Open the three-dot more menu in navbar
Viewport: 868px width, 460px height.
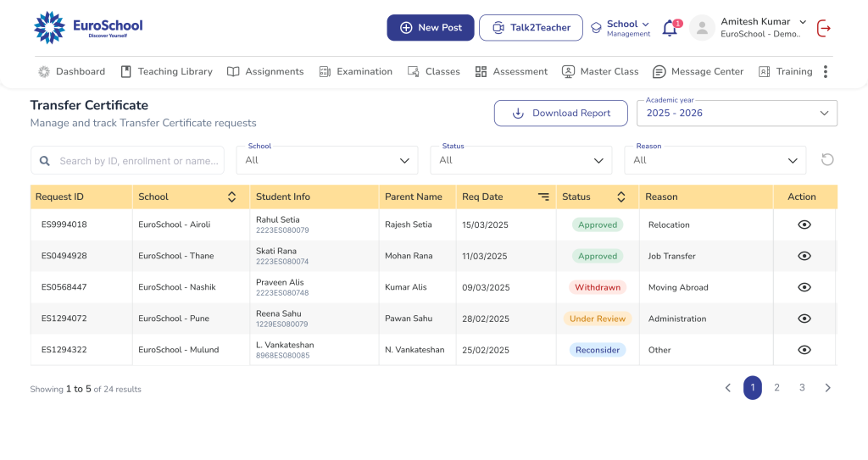pyautogui.click(x=826, y=72)
